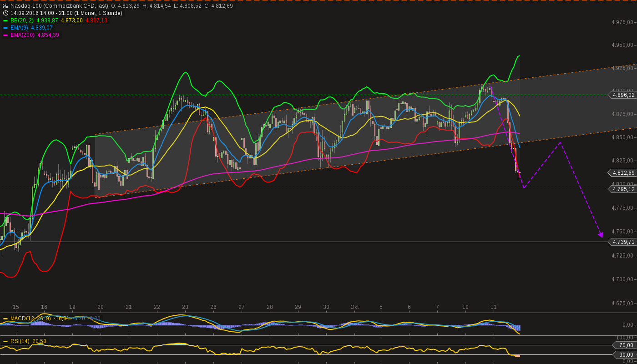Click the Okt month label on time axis
The height and width of the screenshot is (364, 637).
pos(354,307)
